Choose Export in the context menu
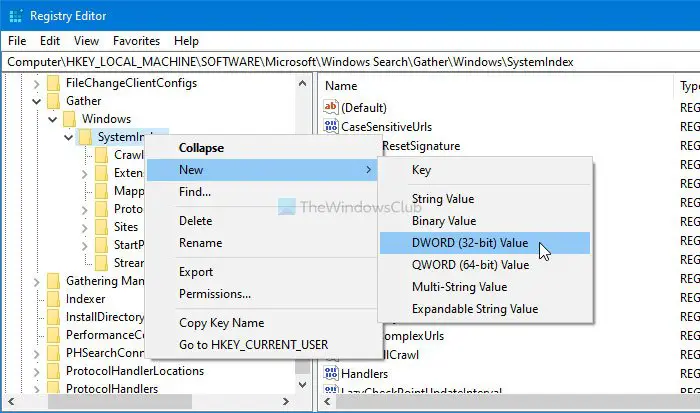This screenshot has width=700, height=413. coord(264,271)
